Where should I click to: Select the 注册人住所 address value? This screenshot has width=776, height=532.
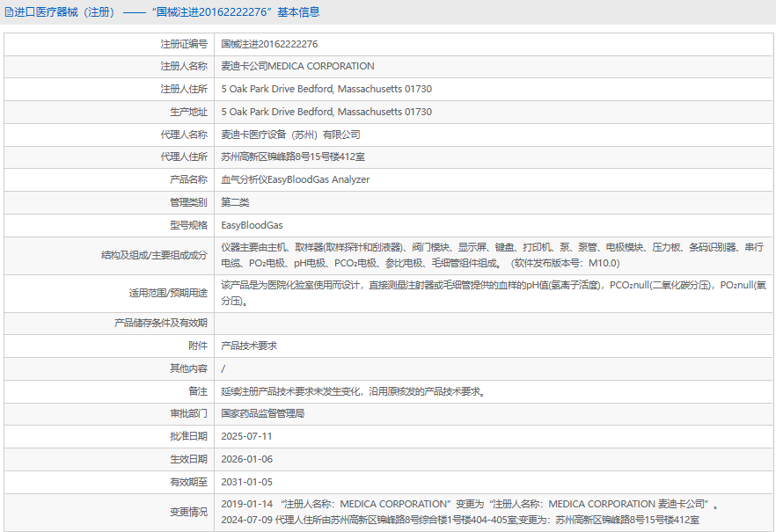(326, 89)
